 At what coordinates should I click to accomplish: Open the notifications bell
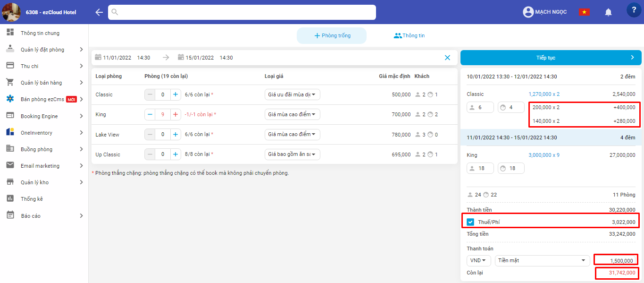(x=608, y=12)
